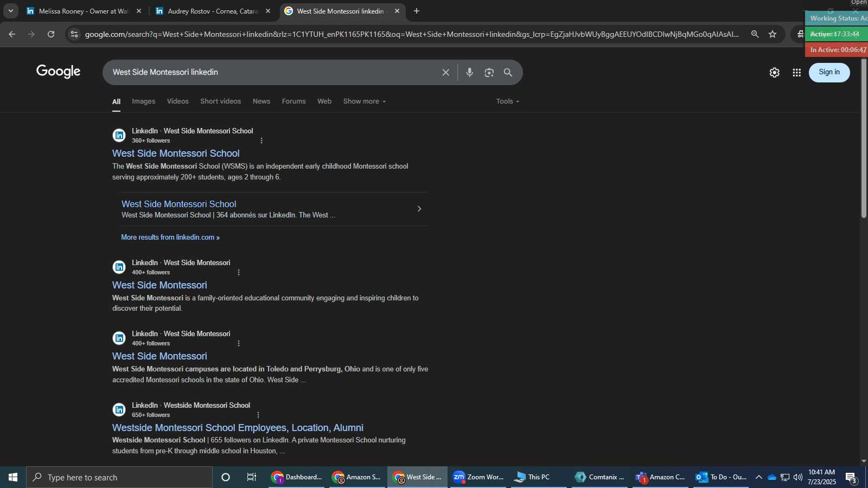Open the three-dot menu for West Side Montessori School result
868x488 pixels.
click(x=261, y=141)
